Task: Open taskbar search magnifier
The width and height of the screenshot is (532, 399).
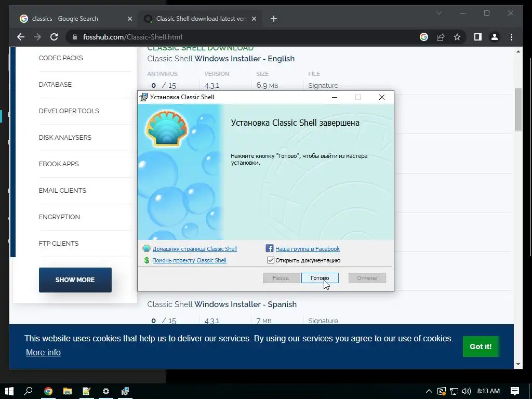Action: [28, 391]
